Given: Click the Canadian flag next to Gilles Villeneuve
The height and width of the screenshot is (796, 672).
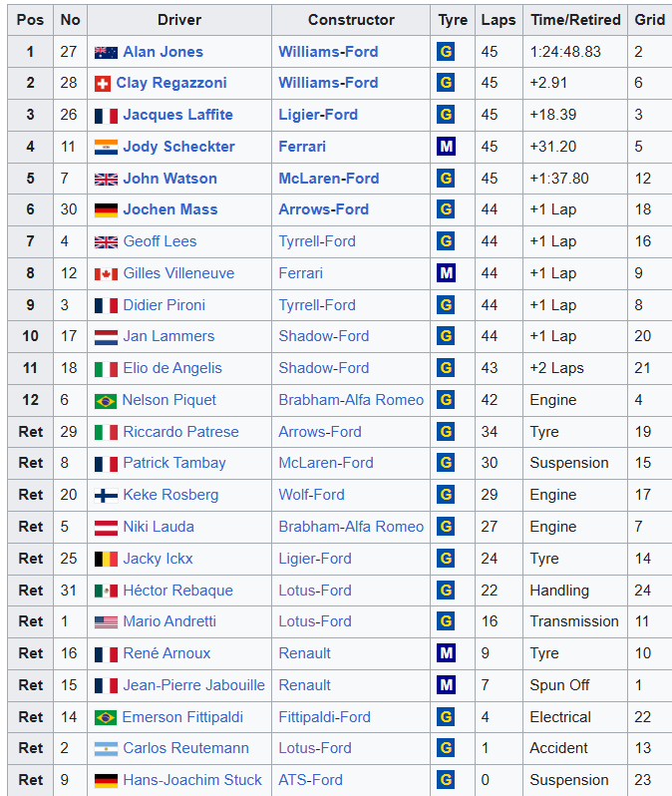Looking at the screenshot, I should click(106, 274).
